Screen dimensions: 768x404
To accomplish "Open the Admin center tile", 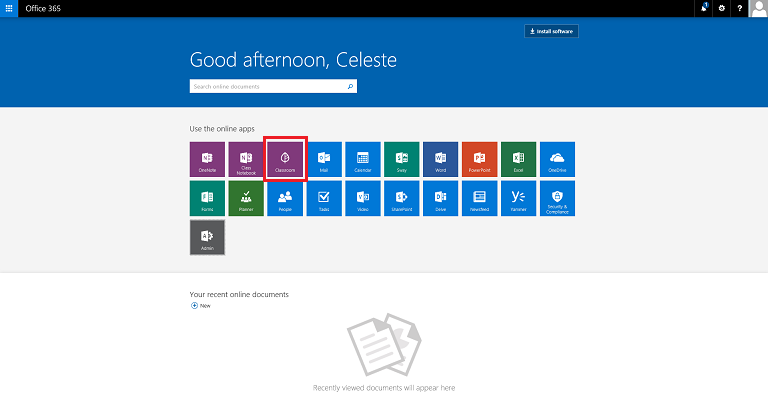I will point(207,238).
